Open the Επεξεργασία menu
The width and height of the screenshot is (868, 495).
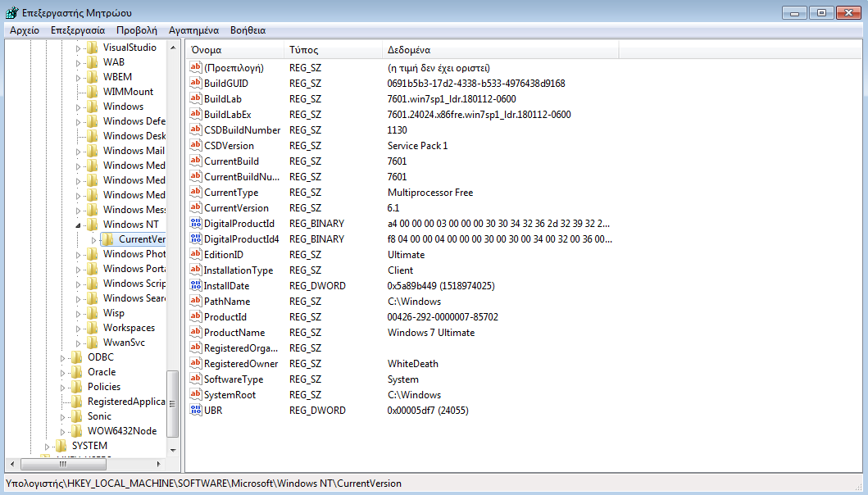[x=78, y=30]
